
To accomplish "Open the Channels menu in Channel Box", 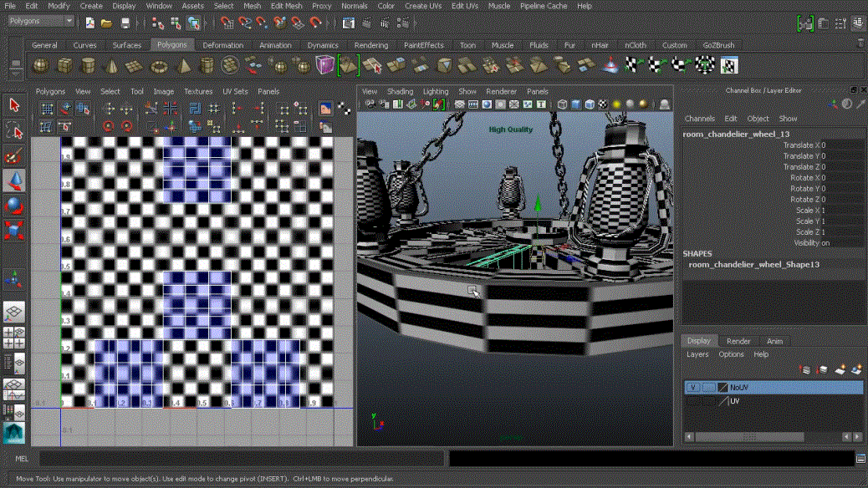I will pos(699,119).
